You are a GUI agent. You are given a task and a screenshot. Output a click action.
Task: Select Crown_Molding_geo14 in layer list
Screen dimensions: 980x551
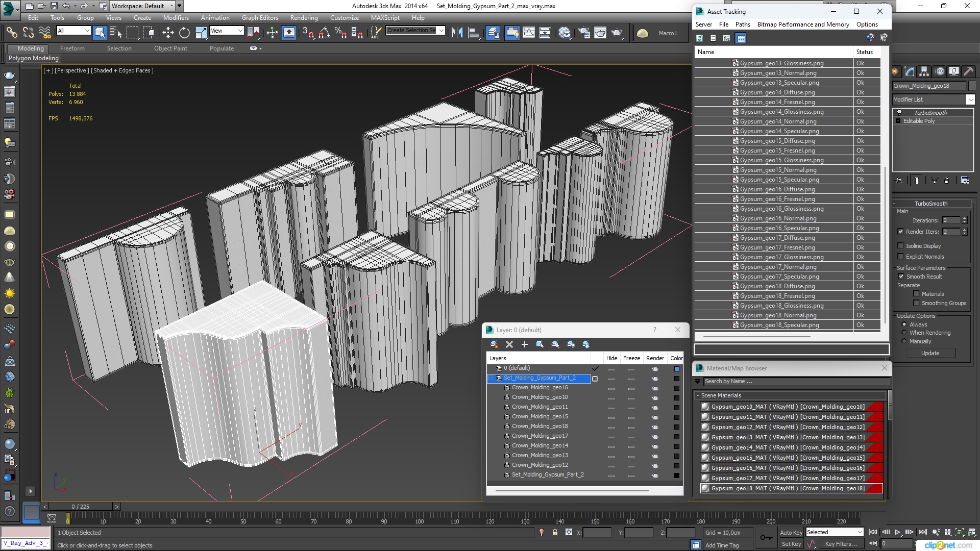tap(540, 445)
